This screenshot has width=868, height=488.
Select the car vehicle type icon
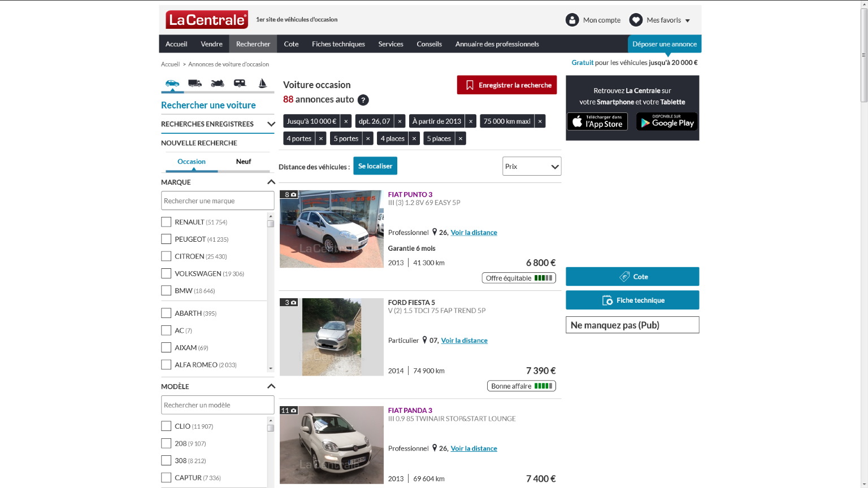(172, 83)
